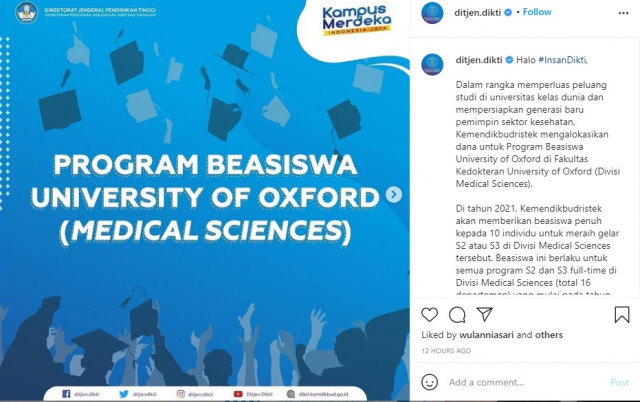The width and height of the screenshot is (640, 402).
Task: Open the emoji picker smiley icon
Action: click(x=430, y=382)
